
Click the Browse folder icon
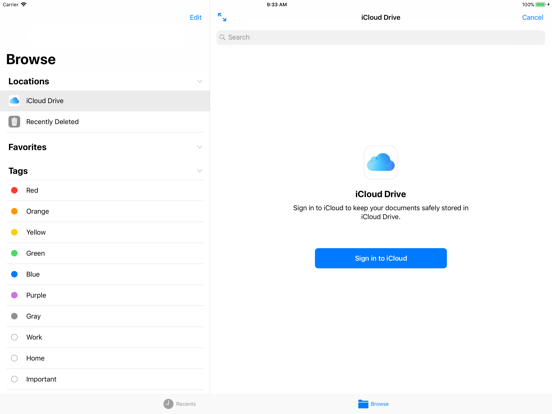click(363, 404)
